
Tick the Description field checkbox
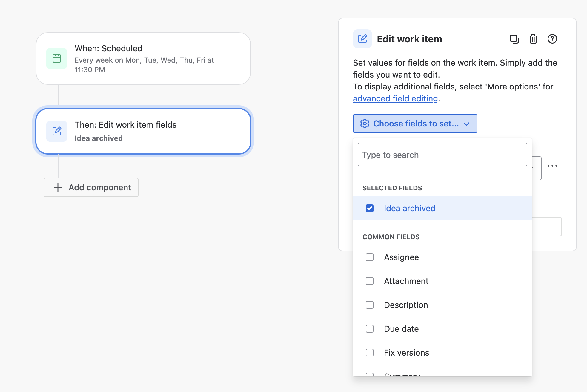click(370, 305)
